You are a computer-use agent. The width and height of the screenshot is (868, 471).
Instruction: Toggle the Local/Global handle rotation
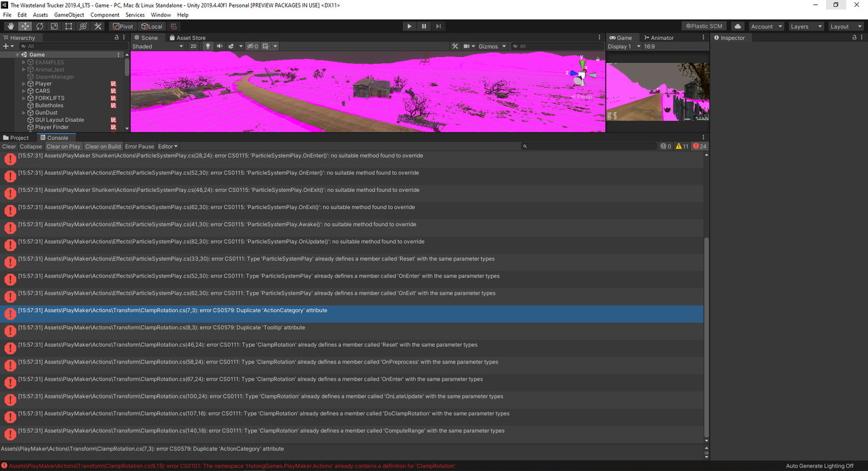(x=151, y=26)
